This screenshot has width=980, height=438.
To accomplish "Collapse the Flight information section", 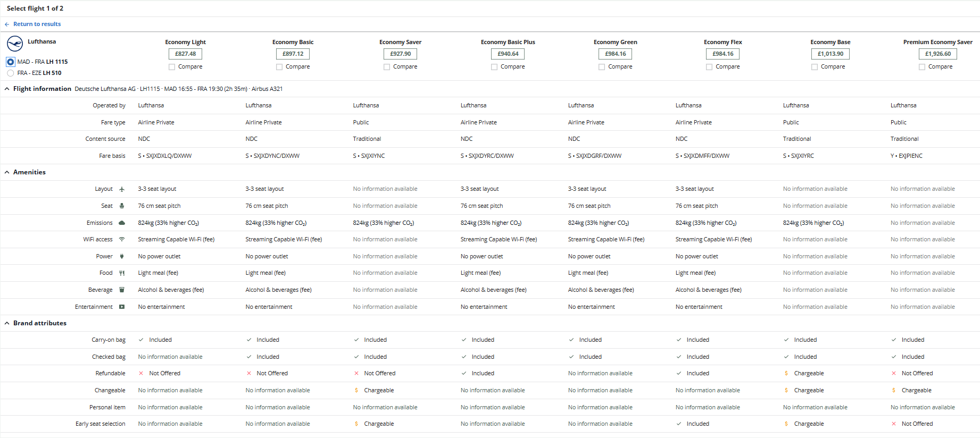I will tap(7, 89).
